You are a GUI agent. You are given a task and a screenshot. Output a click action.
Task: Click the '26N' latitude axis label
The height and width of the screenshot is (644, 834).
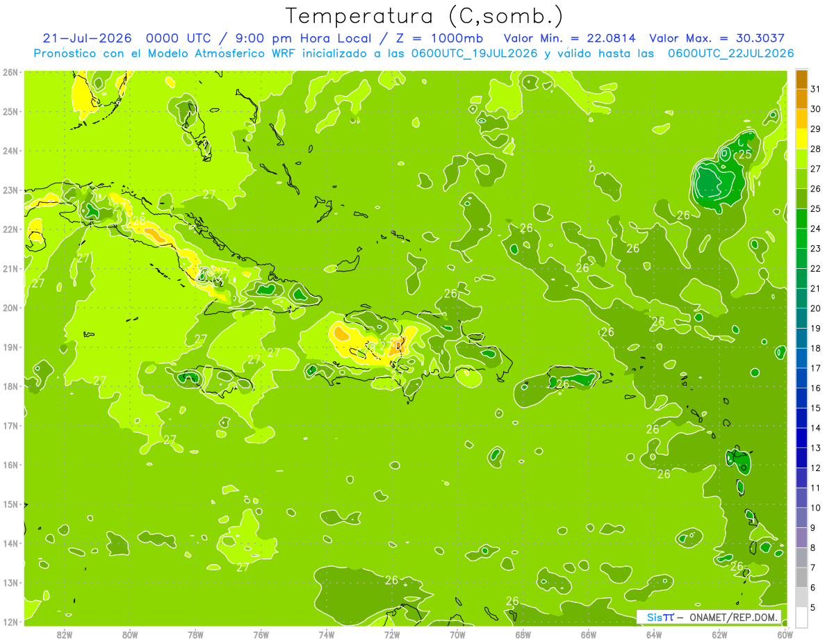tap(10, 72)
